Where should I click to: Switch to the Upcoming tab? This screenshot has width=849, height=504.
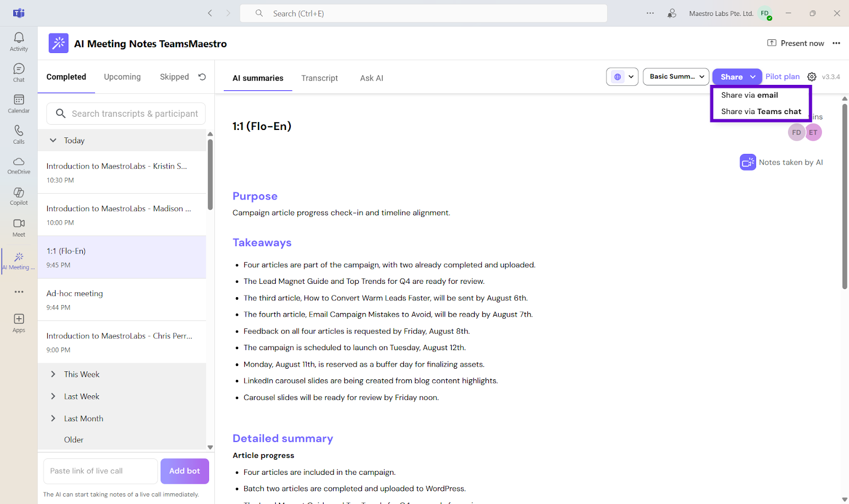(123, 77)
